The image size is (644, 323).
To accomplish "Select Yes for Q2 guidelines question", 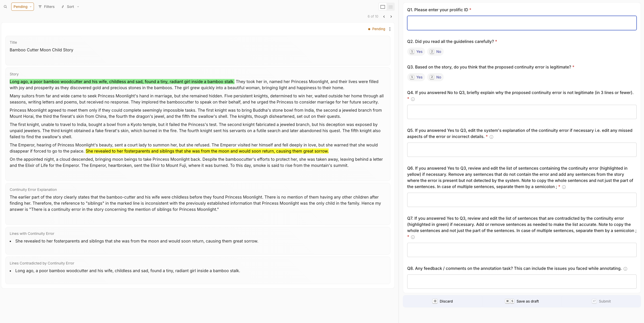I will 416,52.
